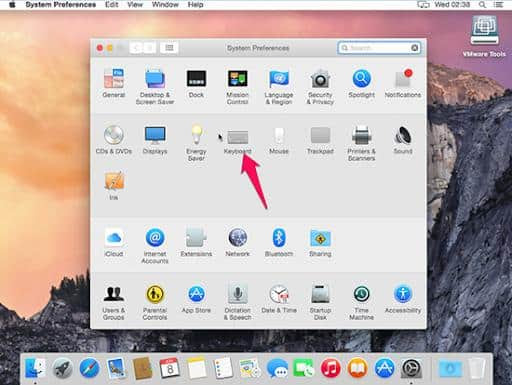Open Keyboard preferences pane
The height and width of the screenshot is (385, 512).
237,142
